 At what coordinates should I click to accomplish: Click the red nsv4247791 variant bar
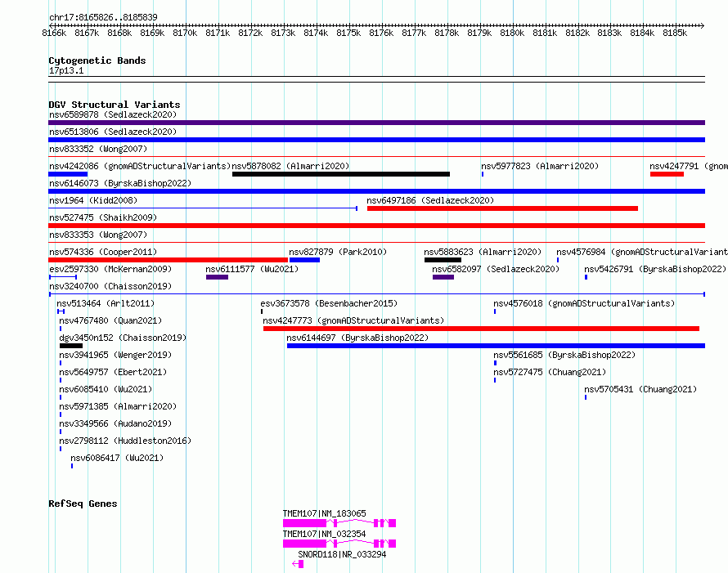(667, 174)
